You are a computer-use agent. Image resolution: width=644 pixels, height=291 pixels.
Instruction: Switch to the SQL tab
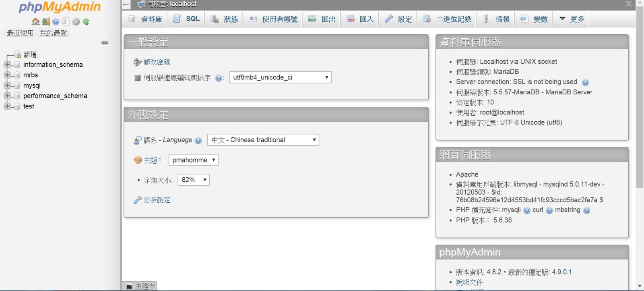[187, 19]
